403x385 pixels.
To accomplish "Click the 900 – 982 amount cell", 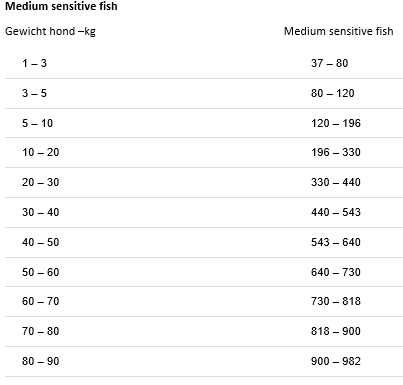I will point(336,361).
